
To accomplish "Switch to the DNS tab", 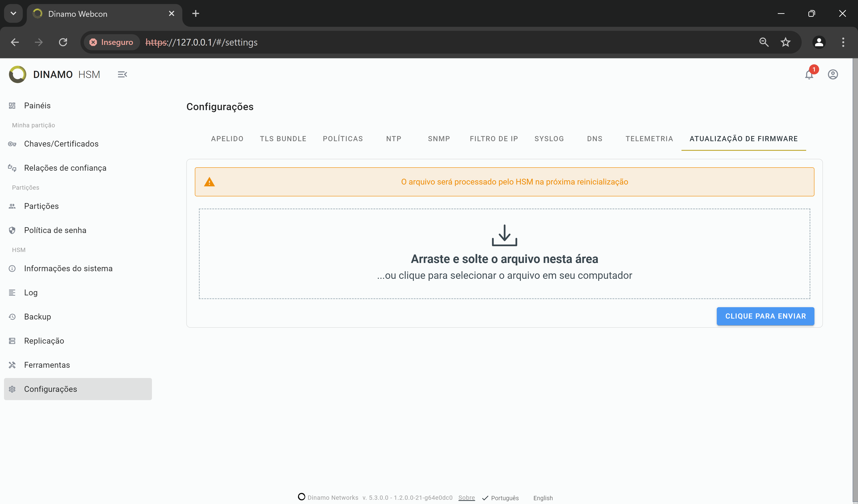I will 595,139.
